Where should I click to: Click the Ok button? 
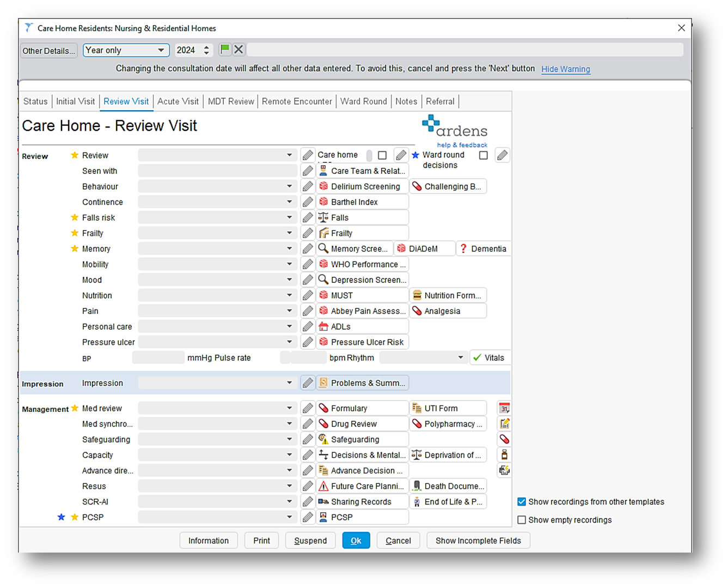356,541
